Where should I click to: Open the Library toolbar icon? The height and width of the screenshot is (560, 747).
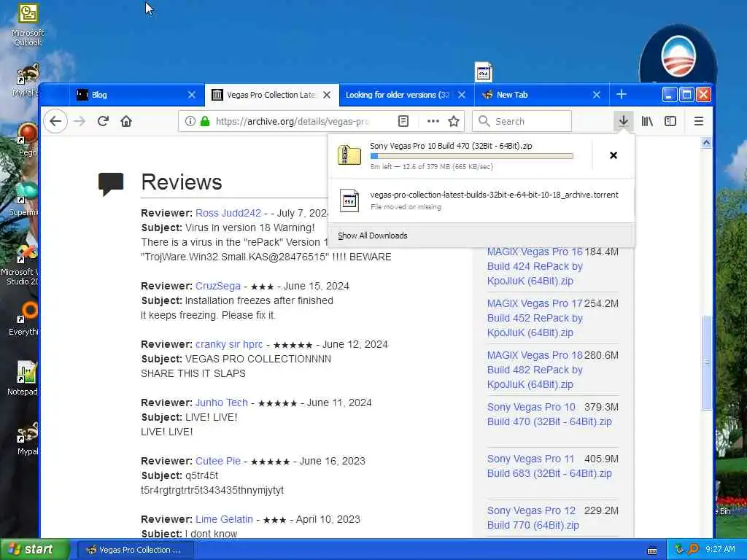pyautogui.click(x=647, y=122)
